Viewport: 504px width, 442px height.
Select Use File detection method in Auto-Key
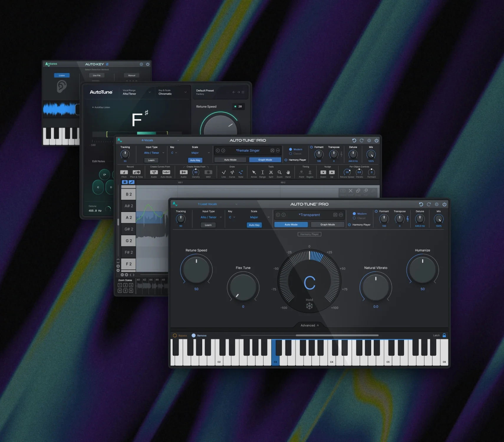97,75
